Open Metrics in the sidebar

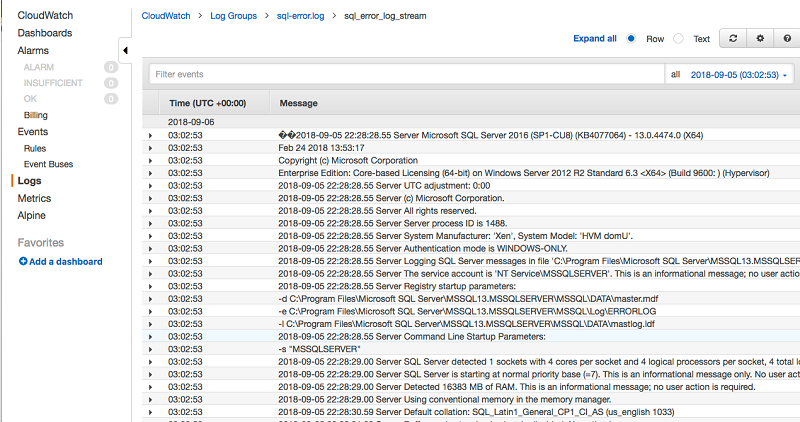(x=34, y=198)
